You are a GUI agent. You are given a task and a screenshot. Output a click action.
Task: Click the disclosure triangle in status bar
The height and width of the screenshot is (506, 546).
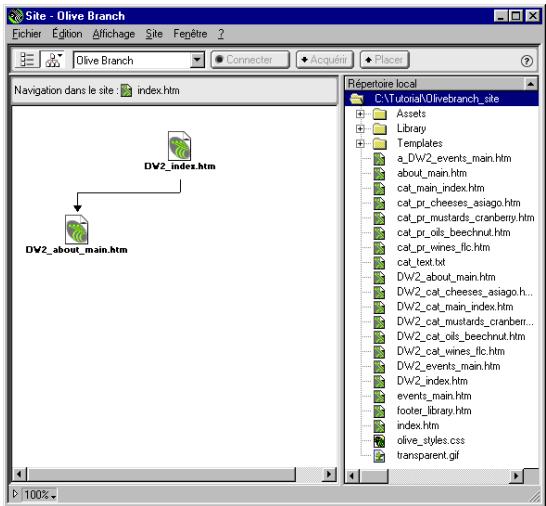tap(15, 494)
